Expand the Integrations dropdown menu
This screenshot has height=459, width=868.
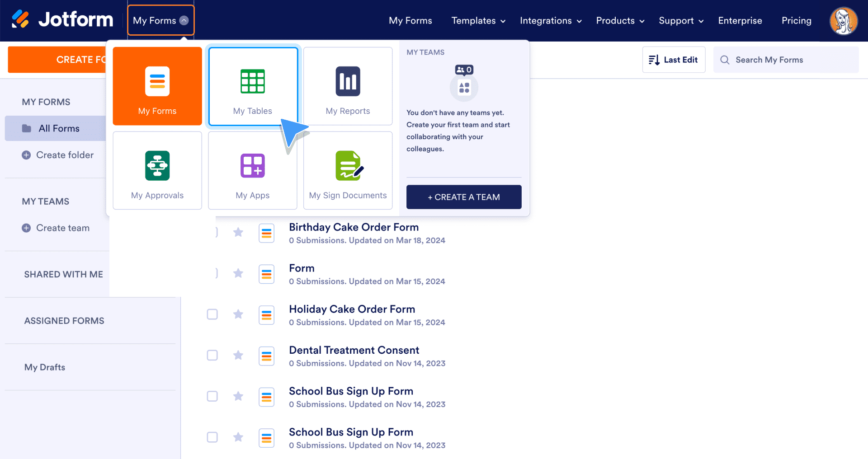tap(550, 21)
